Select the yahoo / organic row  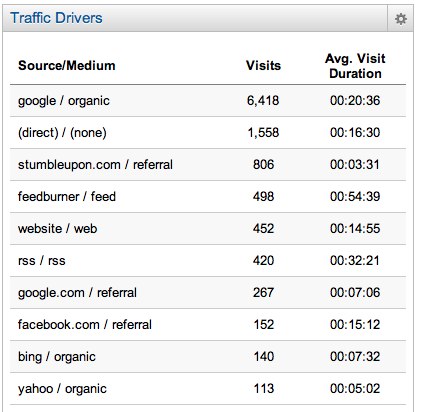click(208, 389)
